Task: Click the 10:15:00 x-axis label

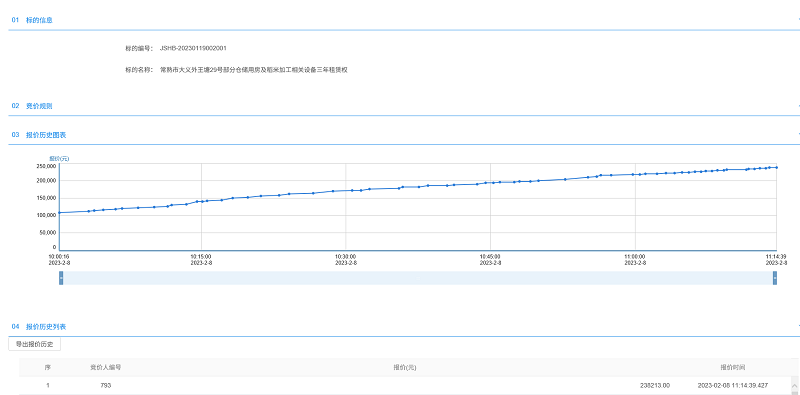Action: point(201,259)
